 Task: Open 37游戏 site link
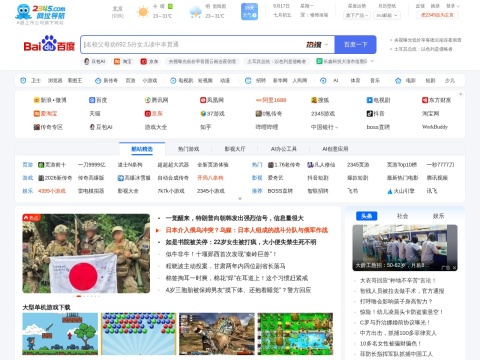pos(212,114)
